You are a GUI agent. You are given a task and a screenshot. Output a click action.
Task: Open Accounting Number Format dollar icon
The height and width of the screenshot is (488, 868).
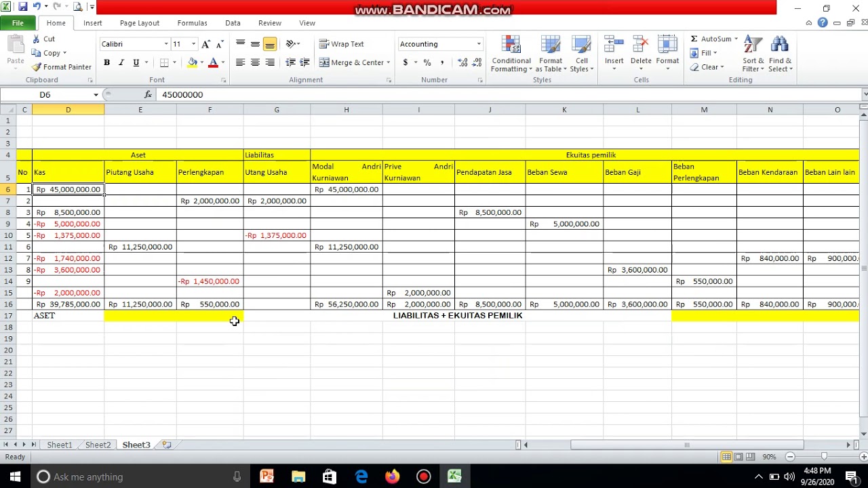406,62
